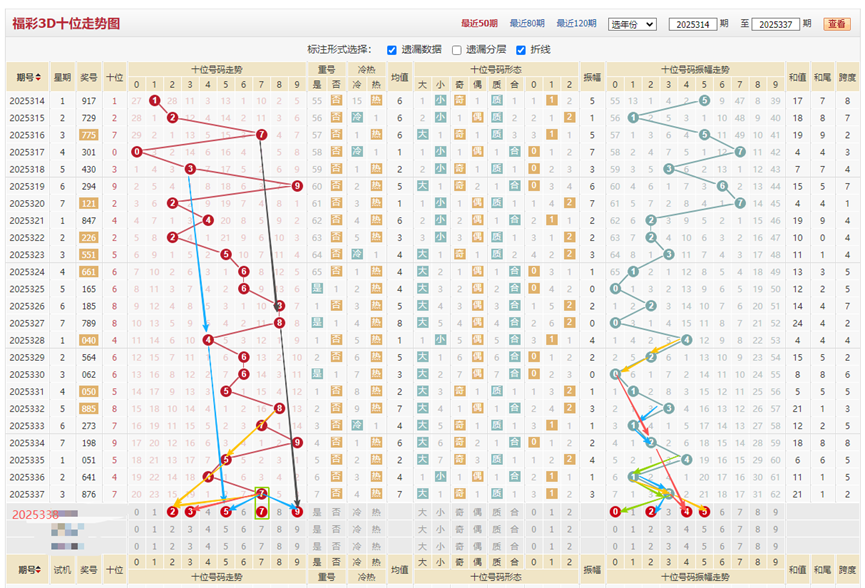Focus the start period field 2025314

[x=693, y=24]
